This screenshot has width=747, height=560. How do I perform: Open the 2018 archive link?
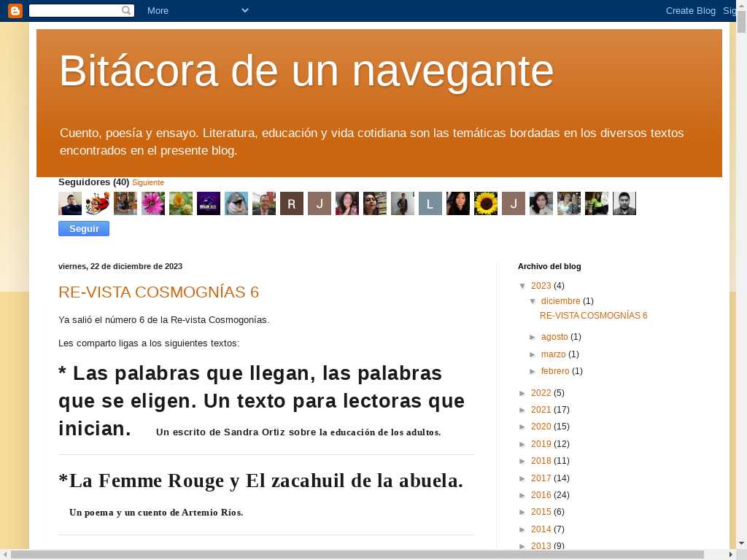pyautogui.click(x=541, y=461)
